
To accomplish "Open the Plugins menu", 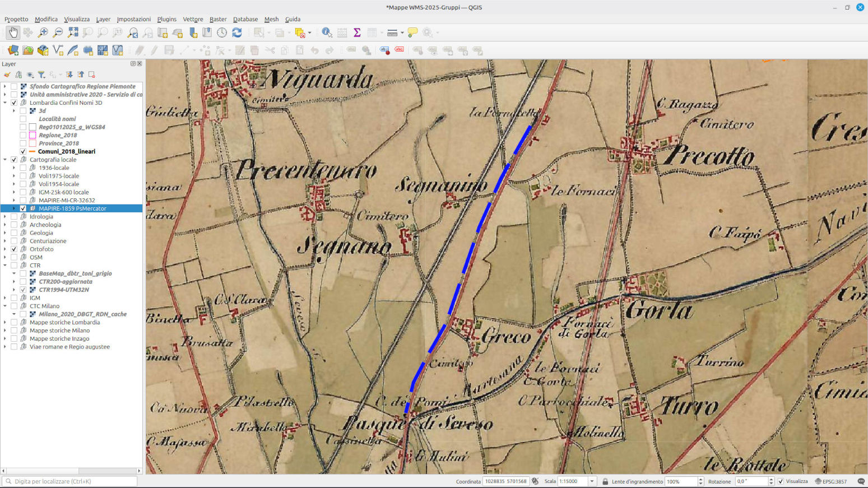I will (166, 19).
